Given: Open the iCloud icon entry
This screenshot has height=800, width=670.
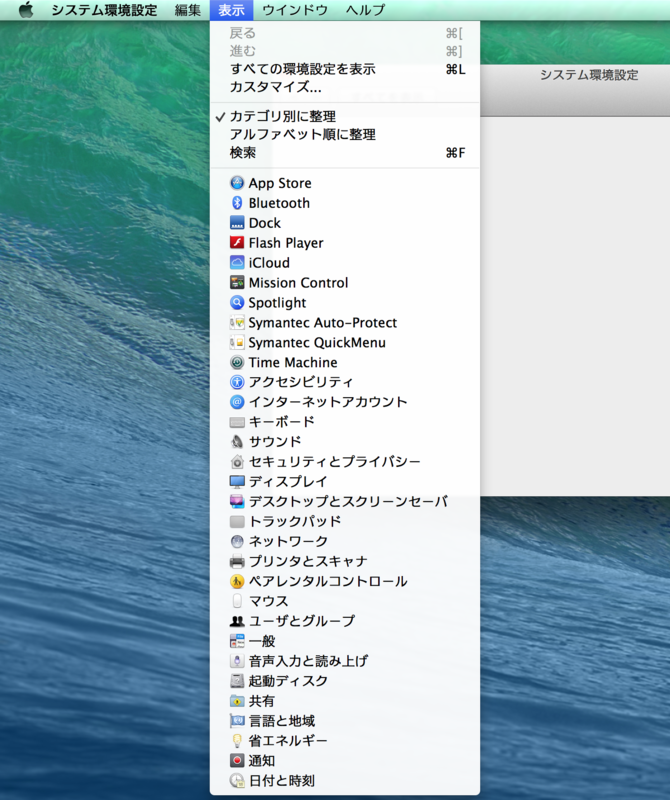Looking at the screenshot, I should click(x=237, y=262).
